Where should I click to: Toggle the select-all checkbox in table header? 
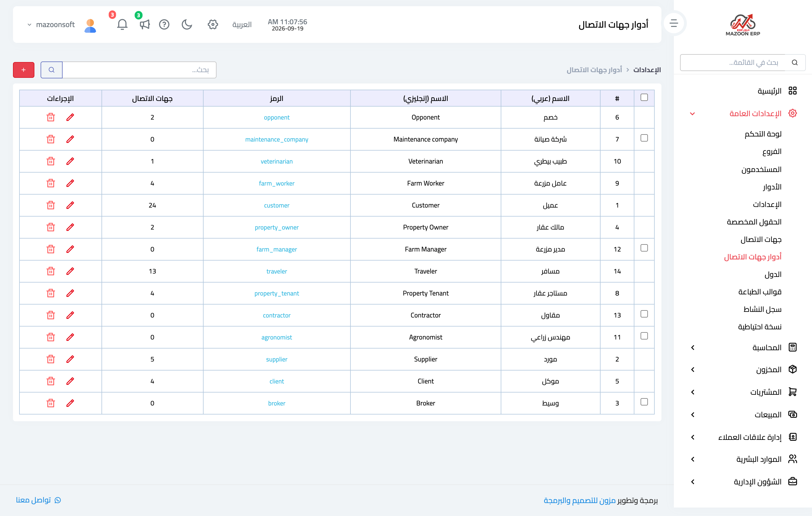click(x=644, y=98)
